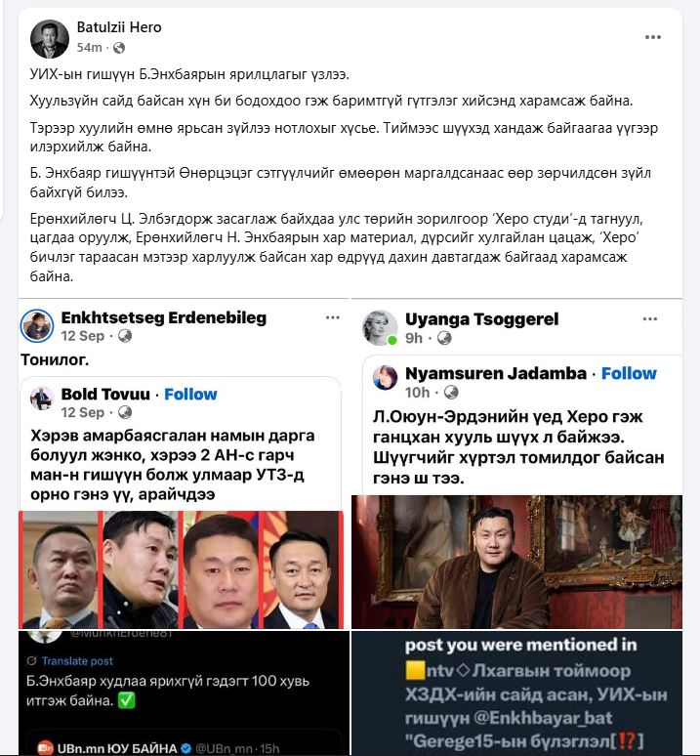Open Uyanga Tsoggerel's profile avatar
Image resolution: width=700 pixels, height=756 pixels.
[x=380, y=328]
